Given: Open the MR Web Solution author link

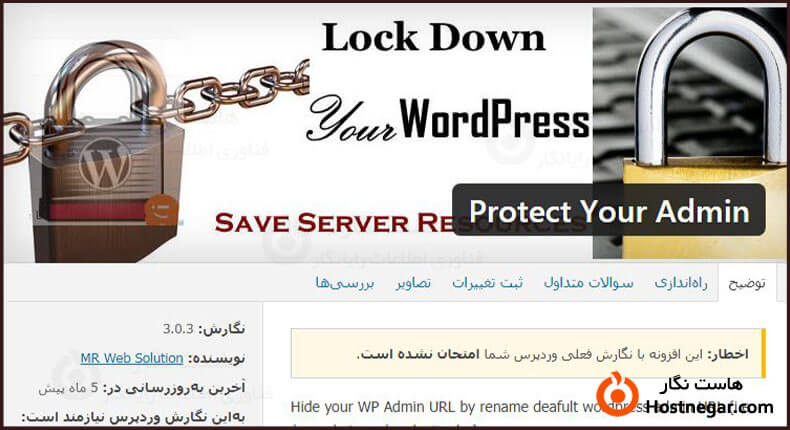Looking at the screenshot, I should (x=131, y=358).
